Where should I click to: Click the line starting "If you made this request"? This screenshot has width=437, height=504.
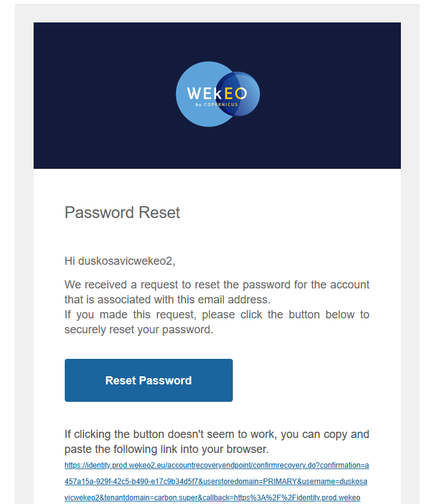tap(217, 315)
